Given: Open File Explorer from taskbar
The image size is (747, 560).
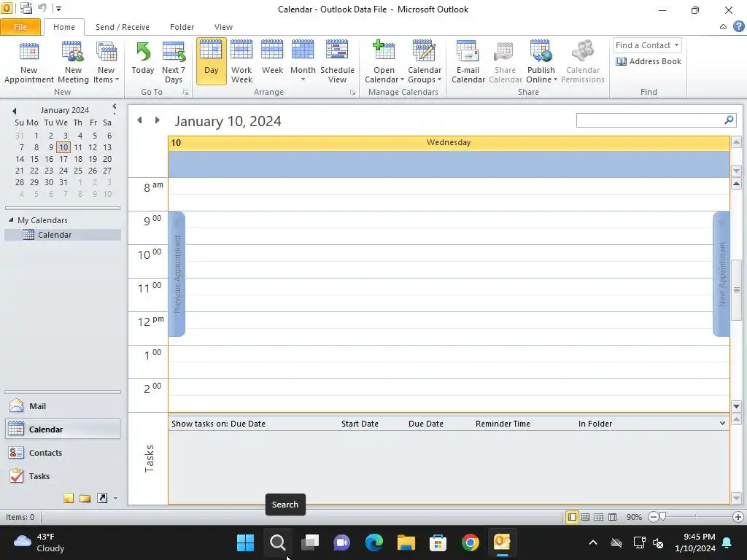Looking at the screenshot, I should [x=406, y=542].
